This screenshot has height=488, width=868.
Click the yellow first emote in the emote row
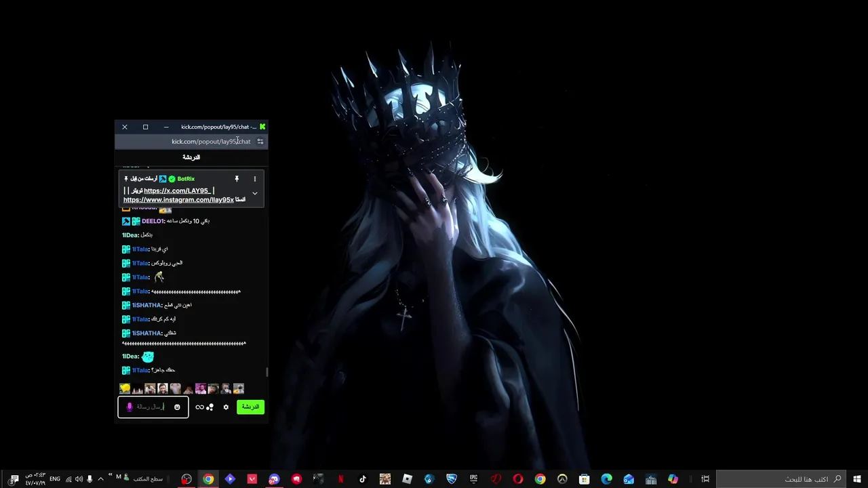click(125, 388)
